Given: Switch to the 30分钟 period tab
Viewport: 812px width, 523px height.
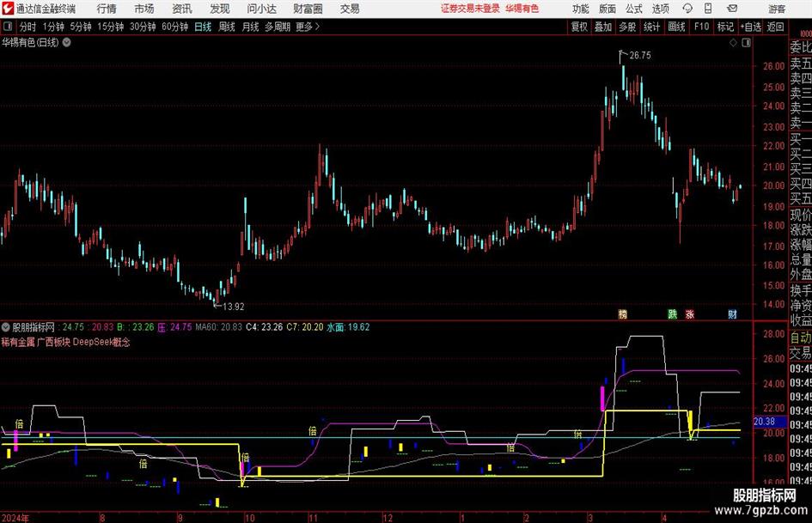Looking at the screenshot, I should (143, 27).
